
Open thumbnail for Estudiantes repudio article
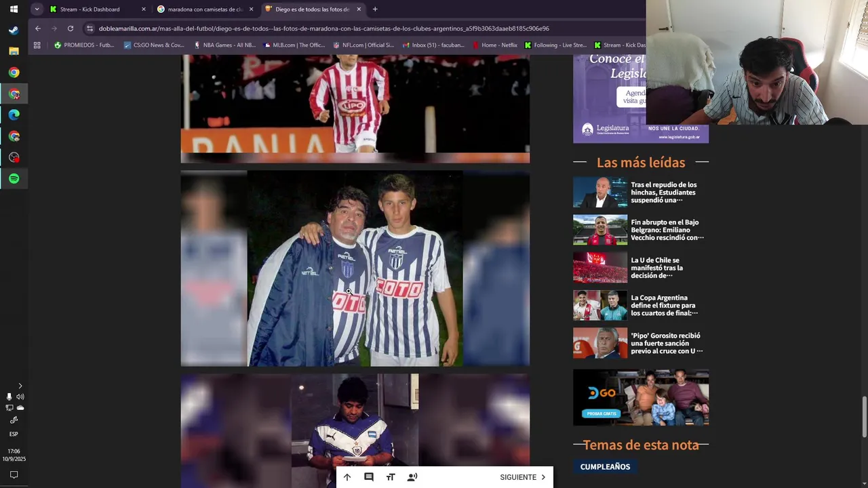600,192
